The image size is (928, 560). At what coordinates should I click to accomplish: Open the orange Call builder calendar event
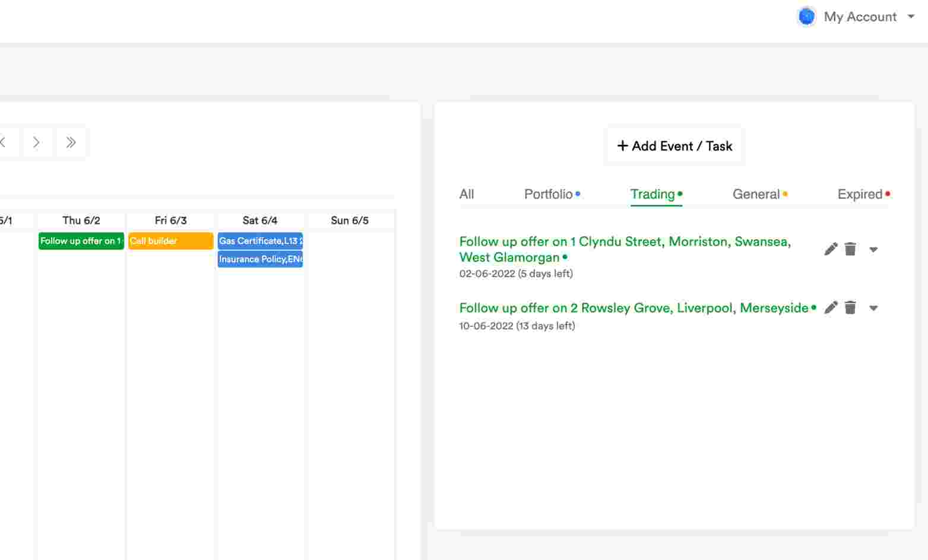[170, 241]
